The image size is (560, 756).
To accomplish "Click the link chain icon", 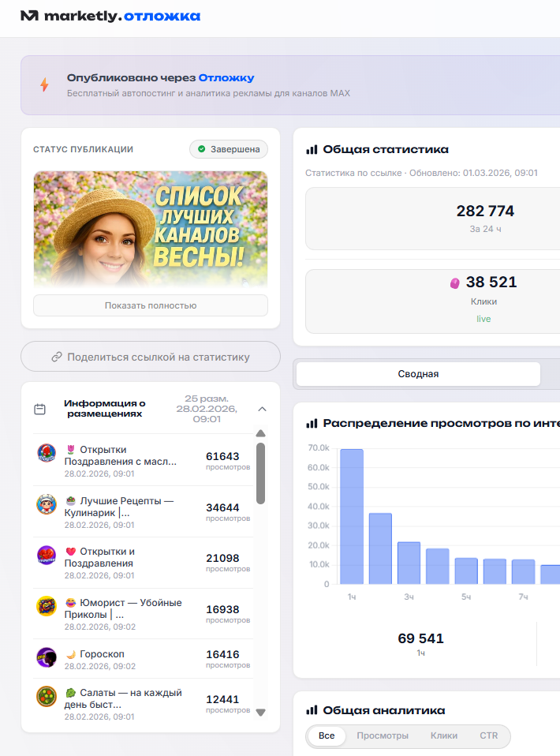I will 57,357.
